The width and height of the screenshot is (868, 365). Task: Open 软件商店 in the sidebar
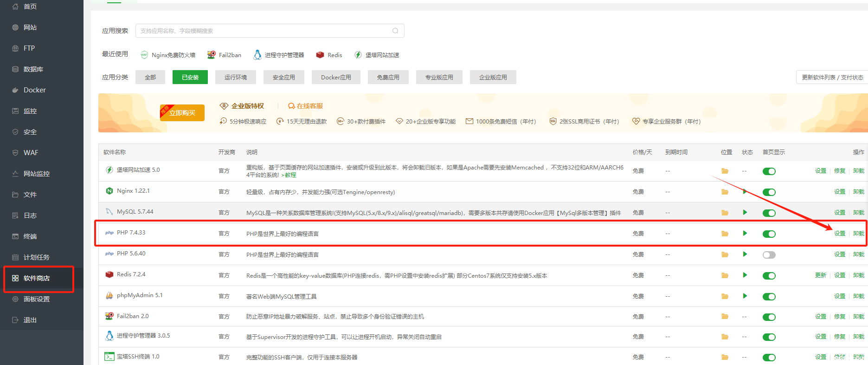[37, 278]
